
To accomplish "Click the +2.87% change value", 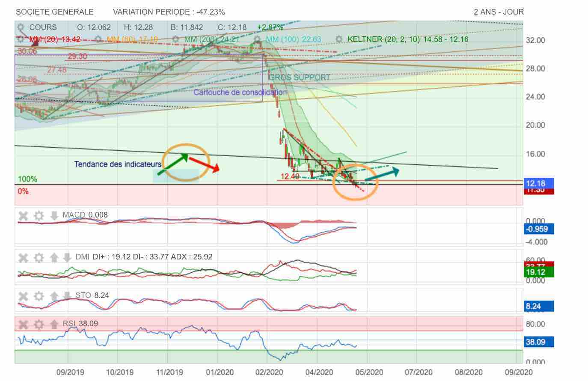I will 270,27.
